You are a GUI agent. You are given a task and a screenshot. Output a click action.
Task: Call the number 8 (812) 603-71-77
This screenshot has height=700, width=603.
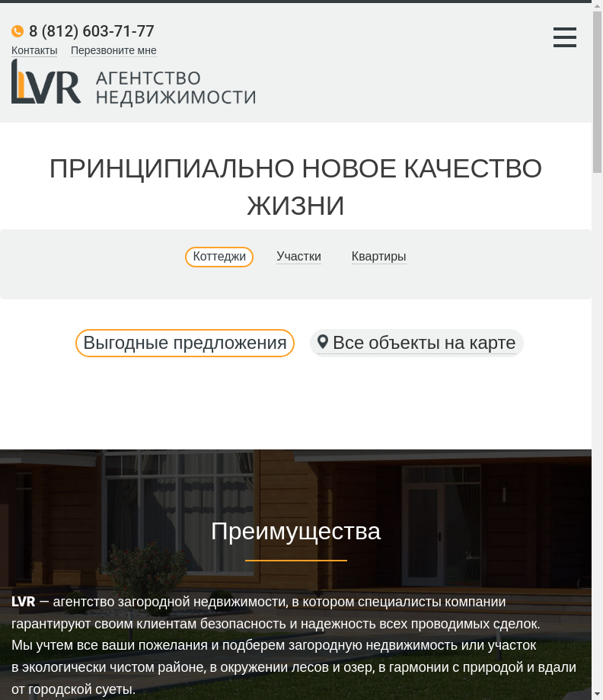(x=91, y=31)
